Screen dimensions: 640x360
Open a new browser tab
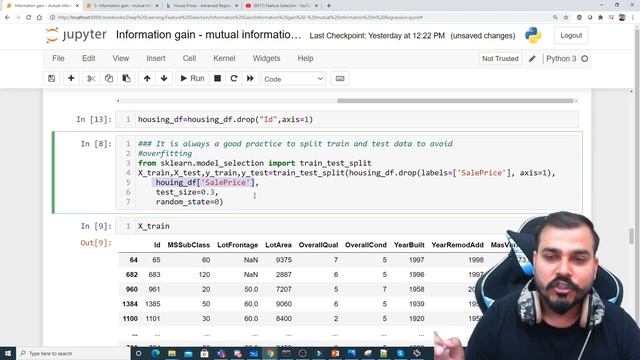click(329, 6)
